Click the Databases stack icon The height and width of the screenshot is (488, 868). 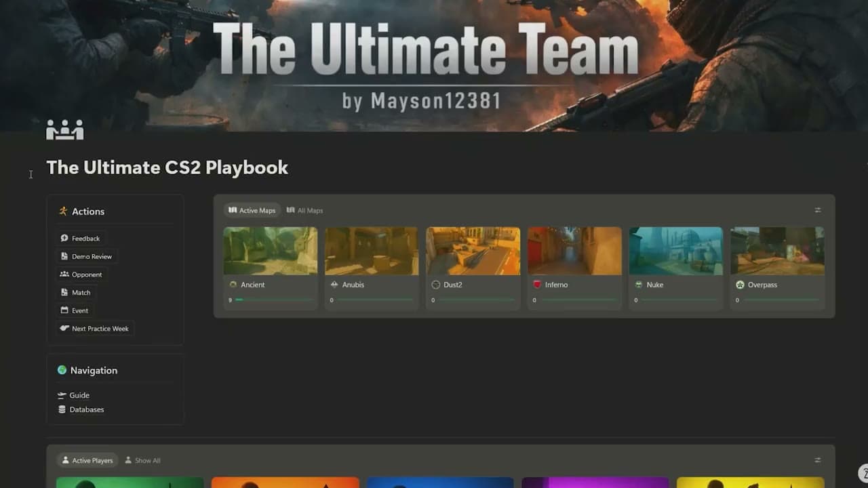click(62, 409)
